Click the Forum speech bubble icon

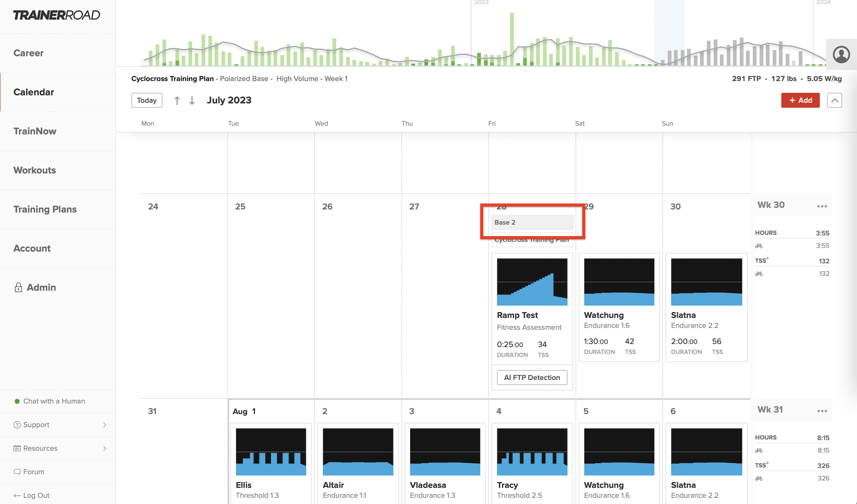coord(17,472)
